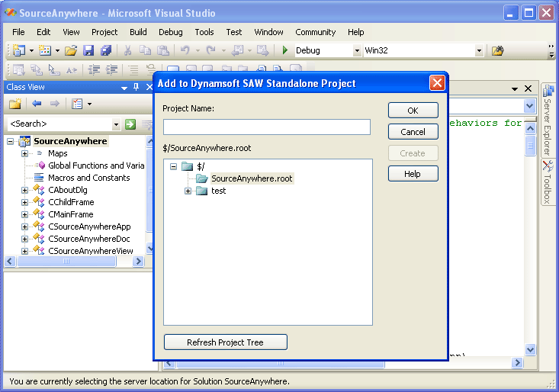Open the Build menu
Screen dimensions: 559x392
(x=138, y=32)
